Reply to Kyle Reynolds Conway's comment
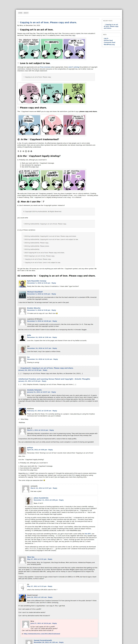The height and width of the screenshot is (644, 138). tap(54, 283)
